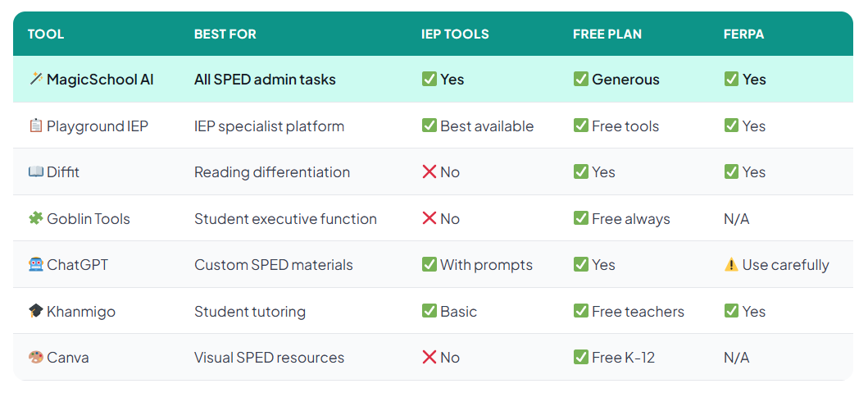Click the Free plan Yes text in ChatGPT row
The width and height of the screenshot is (868, 402).
click(x=603, y=265)
